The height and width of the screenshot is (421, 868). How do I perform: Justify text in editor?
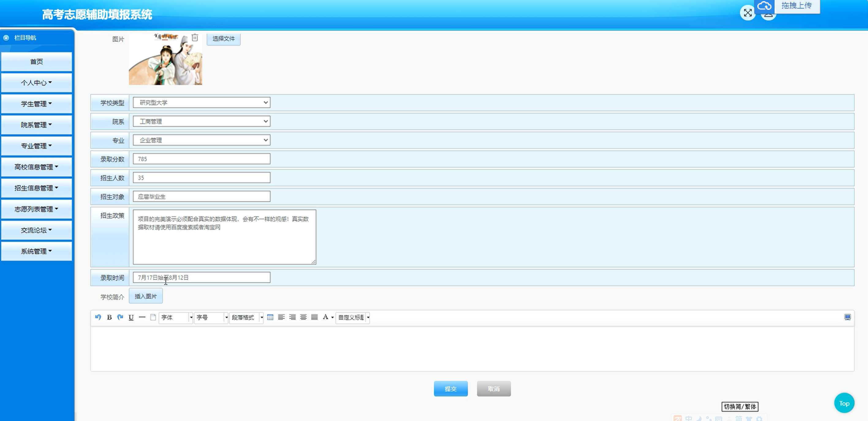314,317
